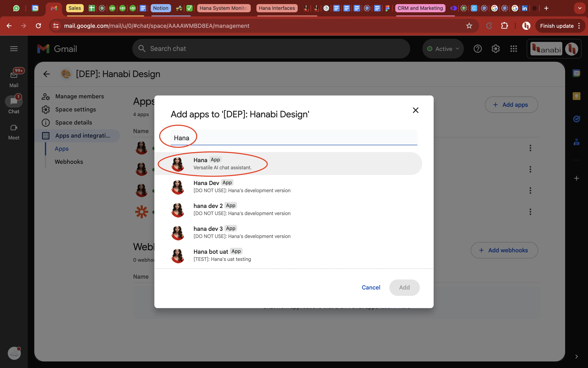
Task: Open Google Calendar side panel
Action: [576, 73]
